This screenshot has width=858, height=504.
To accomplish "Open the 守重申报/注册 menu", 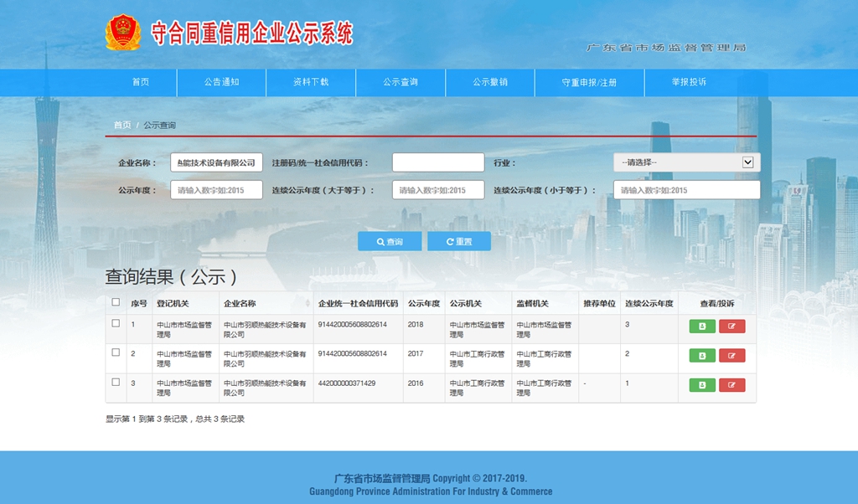I will [x=589, y=83].
